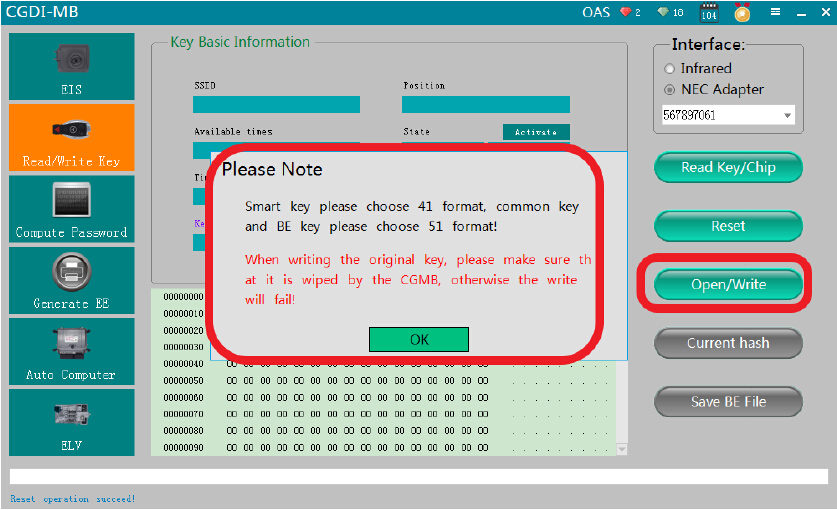Select the Infrared interface option

coord(669,69)
